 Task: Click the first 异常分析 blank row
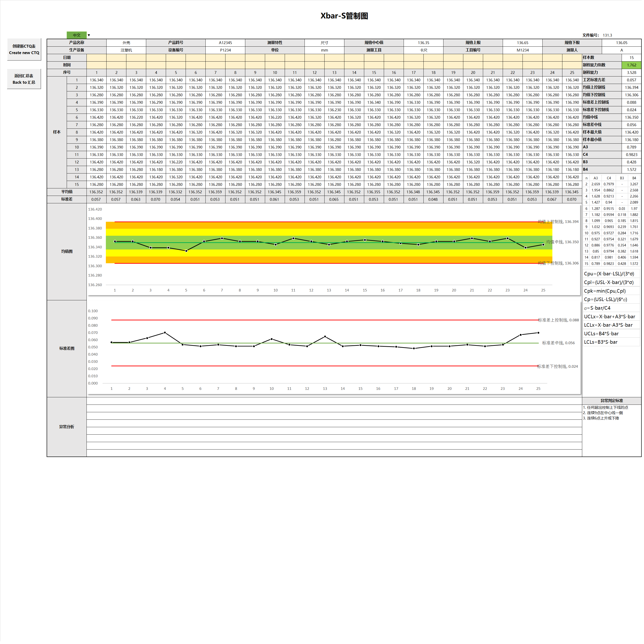[334, 401]
